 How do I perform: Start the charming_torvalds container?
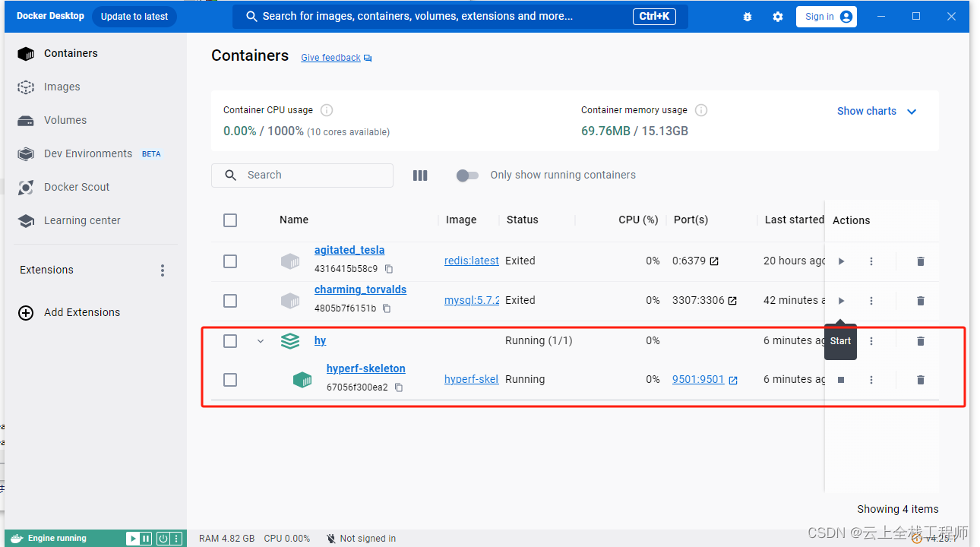(841, 301)
